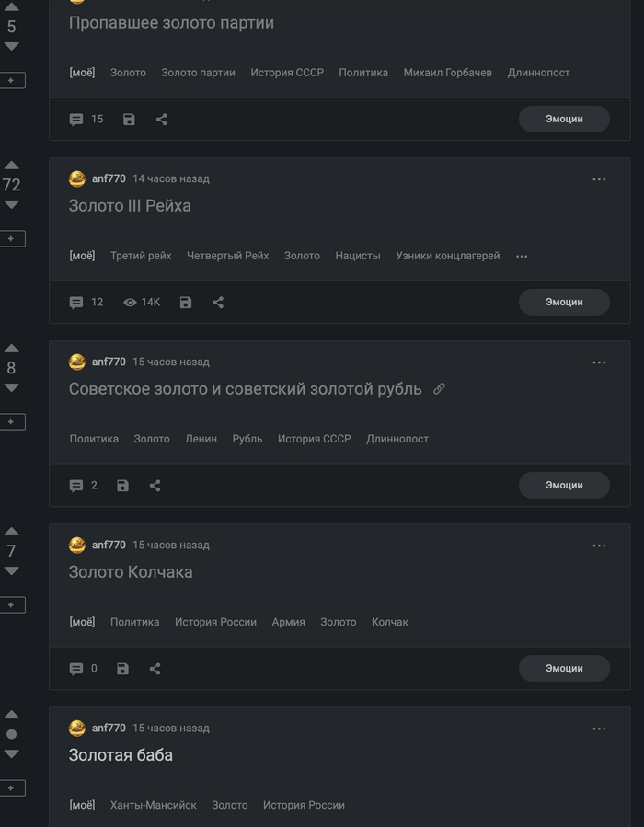Downvote the Советское золото post

click(11, 388)
